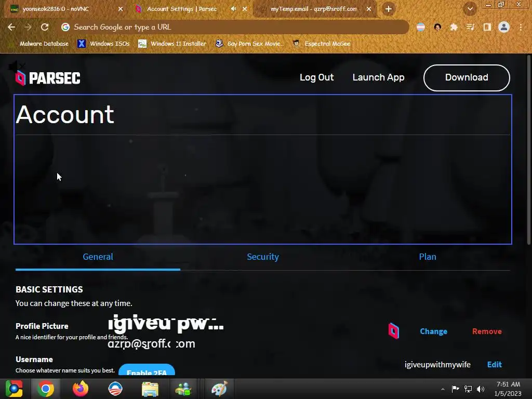Screen dimensions: 532x399
Task: Click the browser forward arrow
Action: [x=28, y=27]
